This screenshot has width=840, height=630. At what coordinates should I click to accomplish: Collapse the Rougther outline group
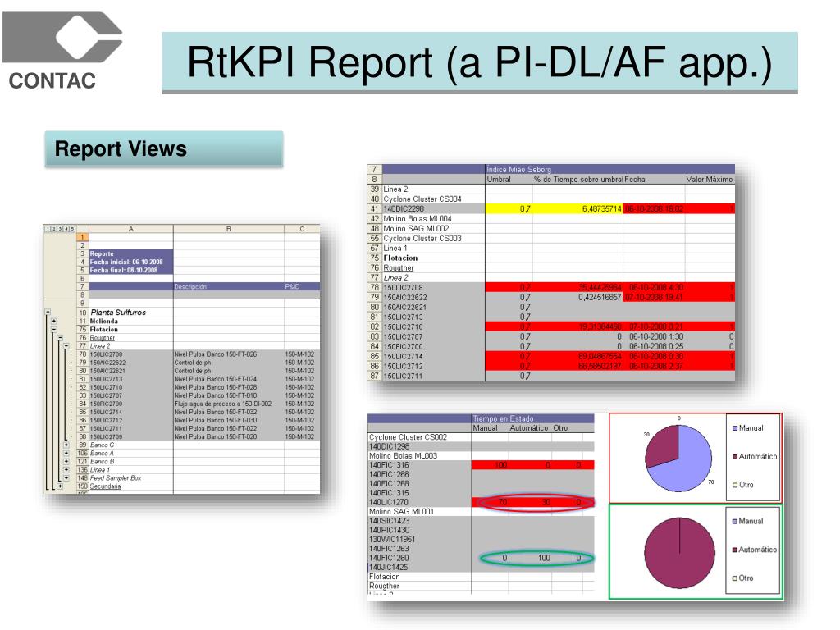pyautogui.click(x=60, y=337)
